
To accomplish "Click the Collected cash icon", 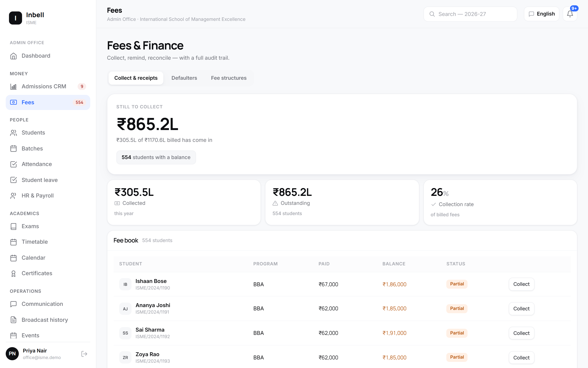I will [x=117, y=203].
